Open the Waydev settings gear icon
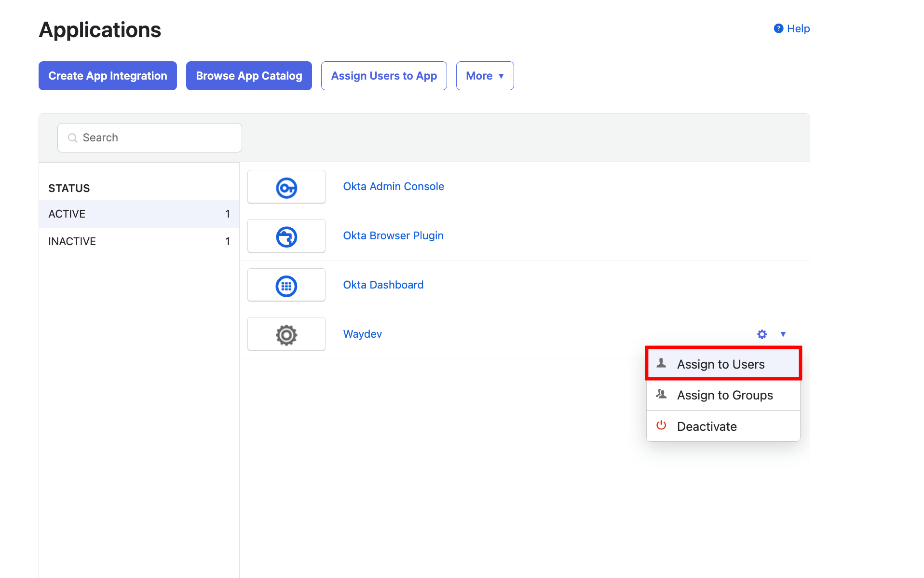Viewport: 924px width, 578px height. point(762,334)
